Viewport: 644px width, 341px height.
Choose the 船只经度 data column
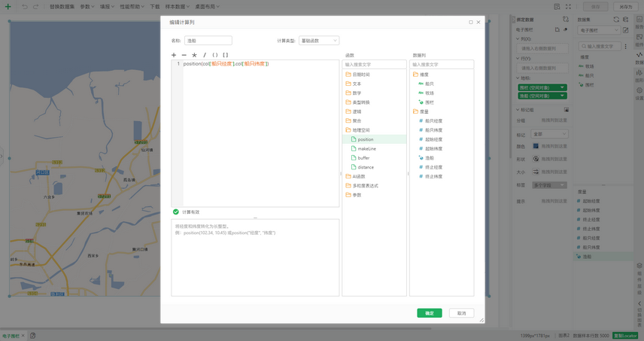433,120
